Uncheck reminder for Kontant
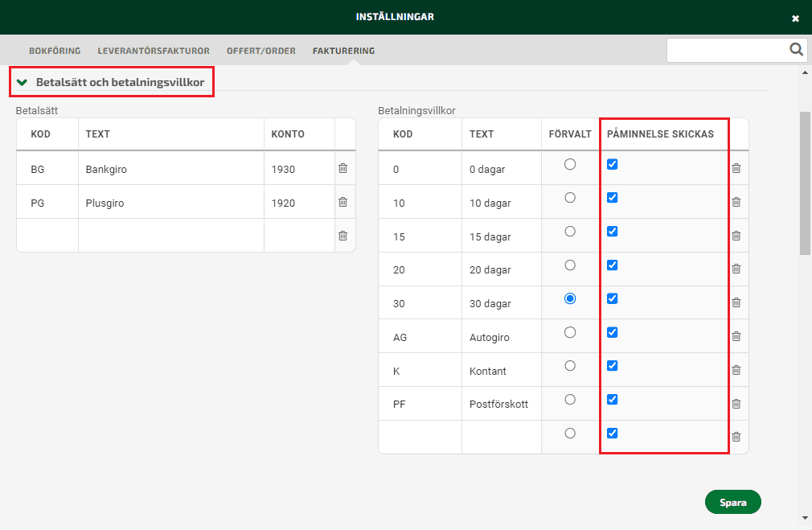This screenshot has height=530, width=812. [x=612, y=366]
